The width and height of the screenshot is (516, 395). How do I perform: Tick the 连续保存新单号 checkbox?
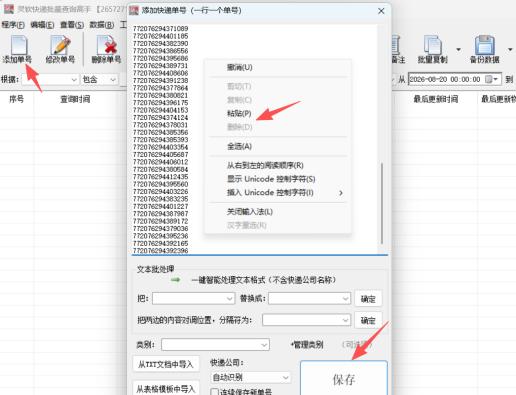pos(215,392)
